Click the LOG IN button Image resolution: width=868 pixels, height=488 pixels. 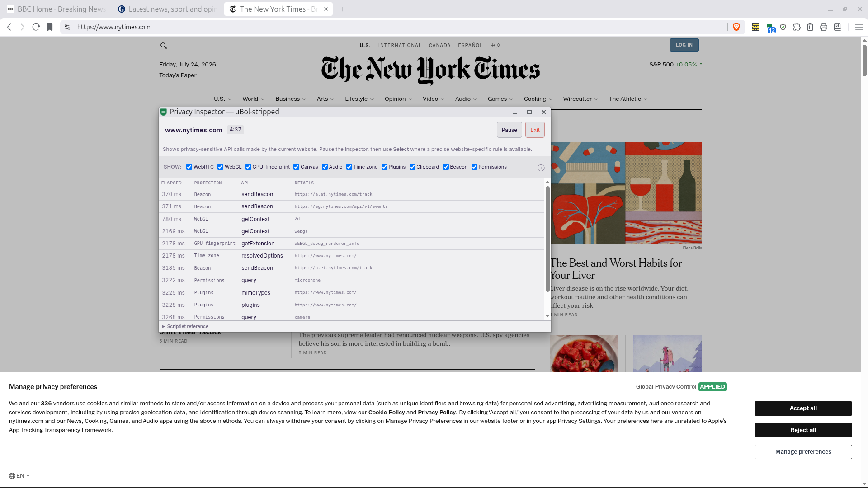684,45
